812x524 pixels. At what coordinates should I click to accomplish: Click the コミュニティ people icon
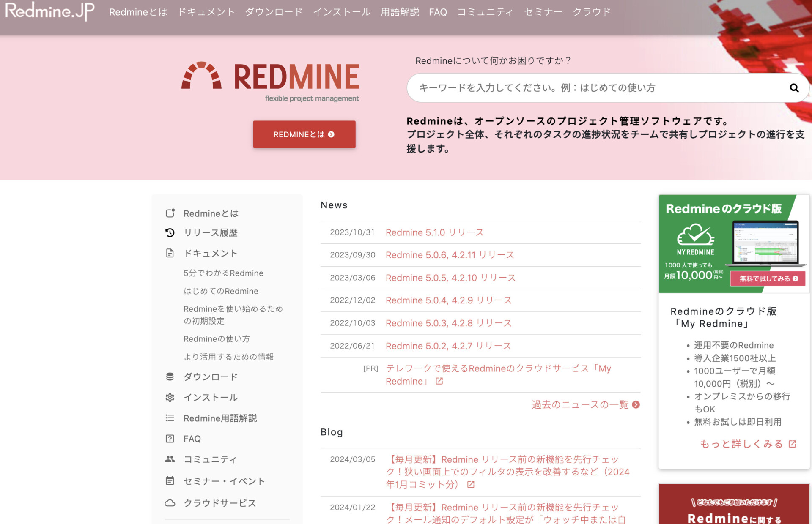(170, 459)
